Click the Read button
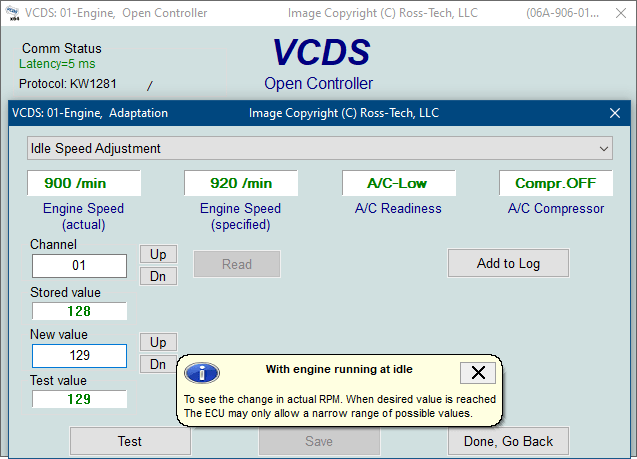Image resolution: width=637 pixels, height=459 pixels. [237, 264]
